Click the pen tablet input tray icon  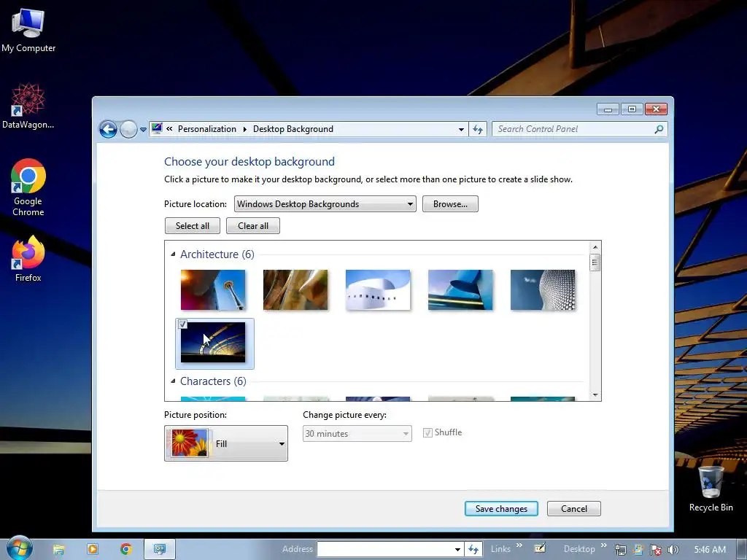click(x=540, y=548)
